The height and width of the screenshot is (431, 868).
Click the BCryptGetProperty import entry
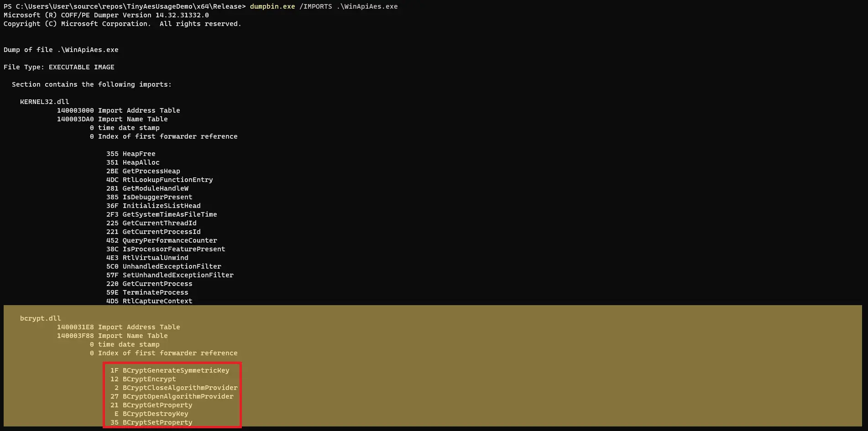tap(152, 405)
